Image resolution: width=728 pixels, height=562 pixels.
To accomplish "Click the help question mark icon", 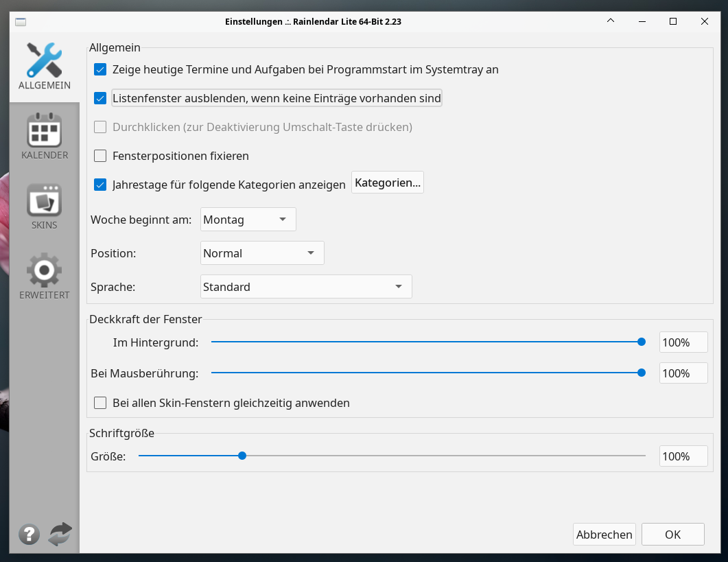I will pos(29,534).
